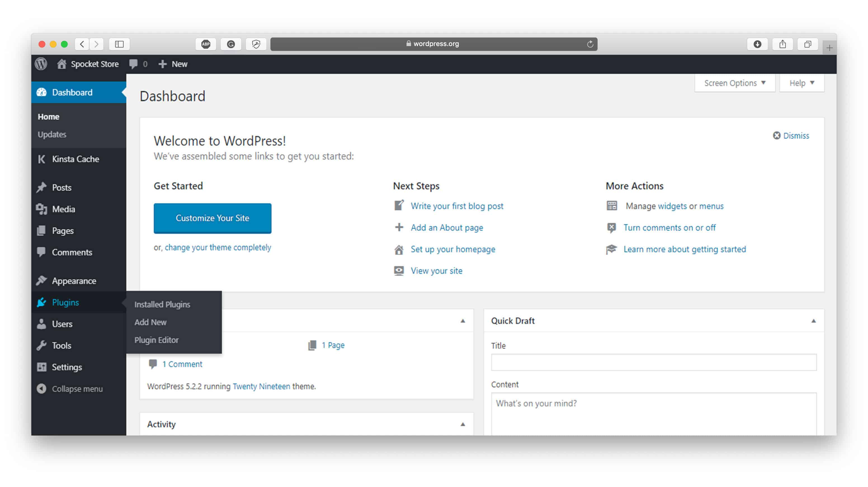Open the 1 Comment link
The height and width of the screenshot is (487, 868).
click(x=182, y=364)
